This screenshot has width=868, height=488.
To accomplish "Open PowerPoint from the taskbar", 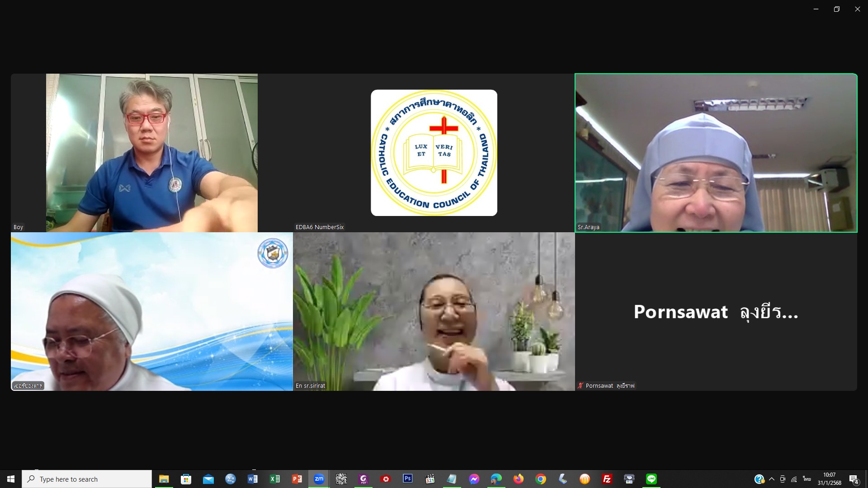I will 297,479.
